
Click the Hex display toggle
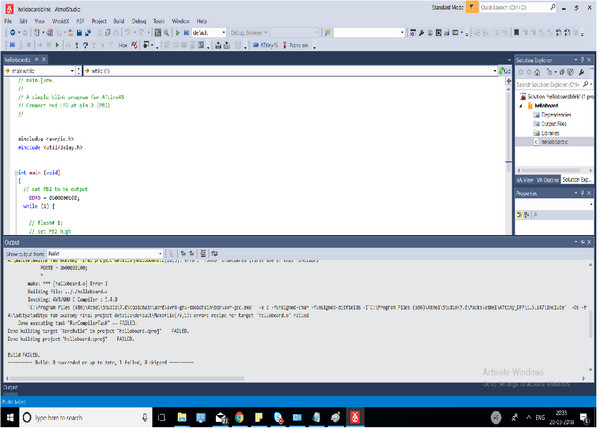122,45
